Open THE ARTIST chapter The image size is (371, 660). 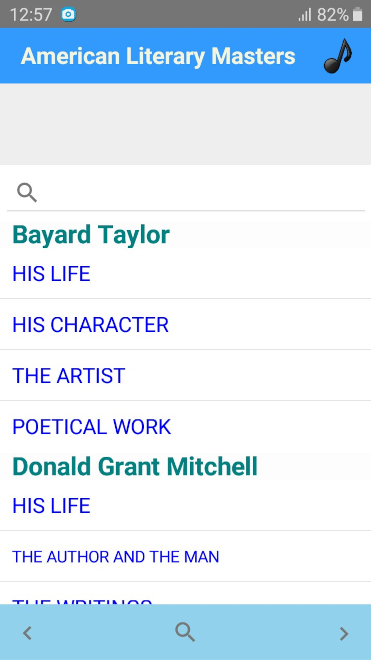(185, 375)
